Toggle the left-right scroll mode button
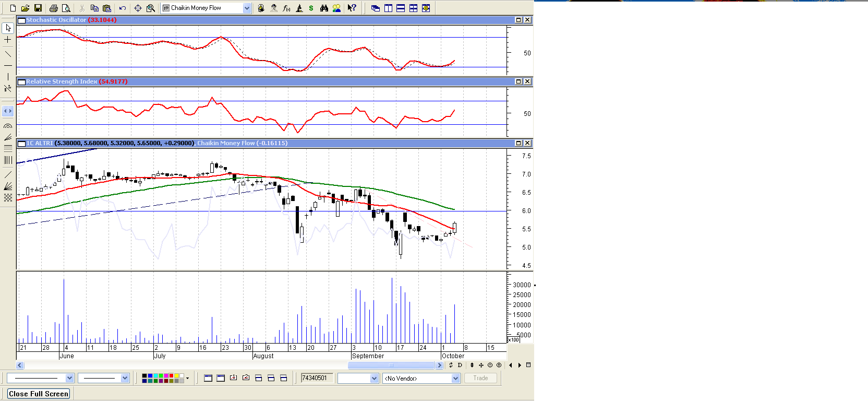The width and height of the screenshot is (868, 401). [x=8, y=111]
